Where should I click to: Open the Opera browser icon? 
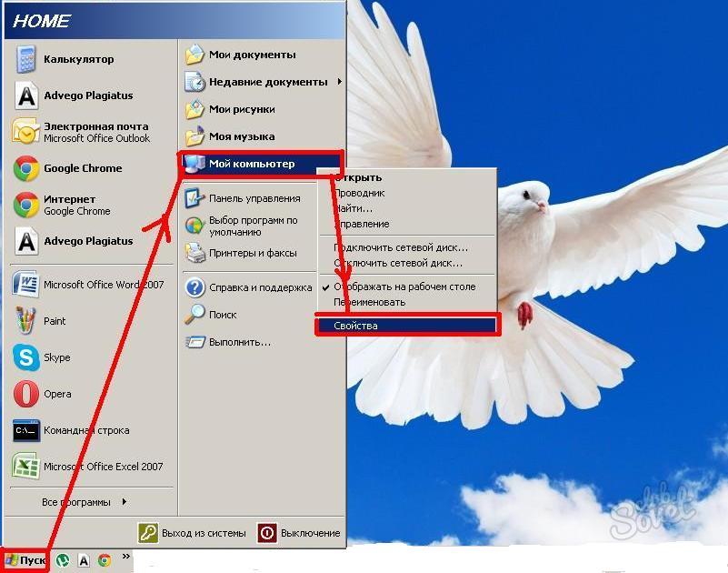coord(25,395)
